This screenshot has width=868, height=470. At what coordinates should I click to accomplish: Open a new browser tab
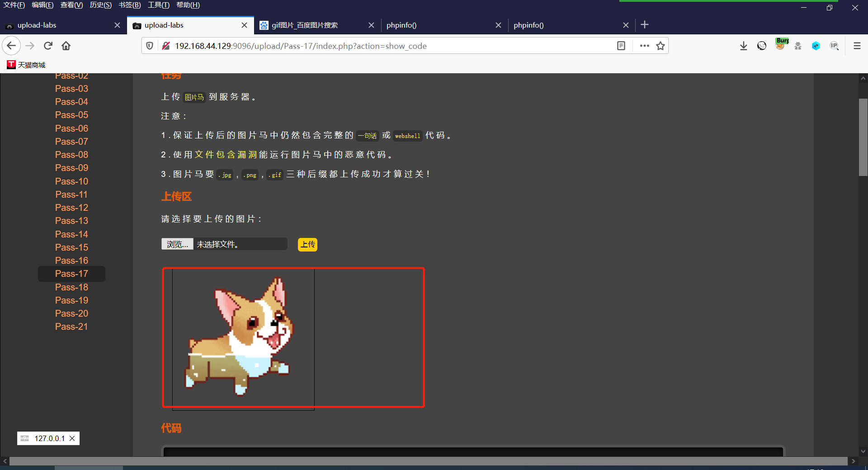tap(645, 25)
